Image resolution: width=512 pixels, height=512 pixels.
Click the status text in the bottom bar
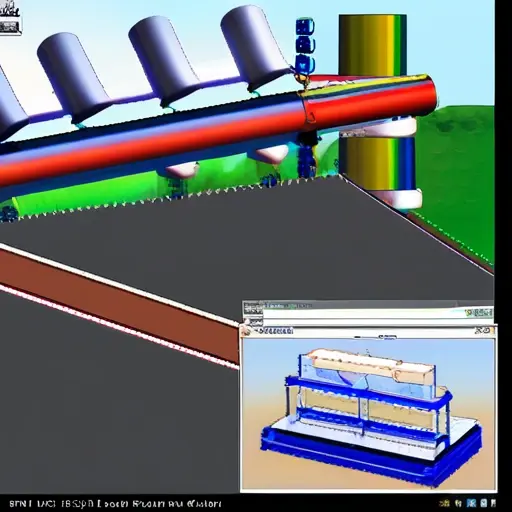point(115,503)
